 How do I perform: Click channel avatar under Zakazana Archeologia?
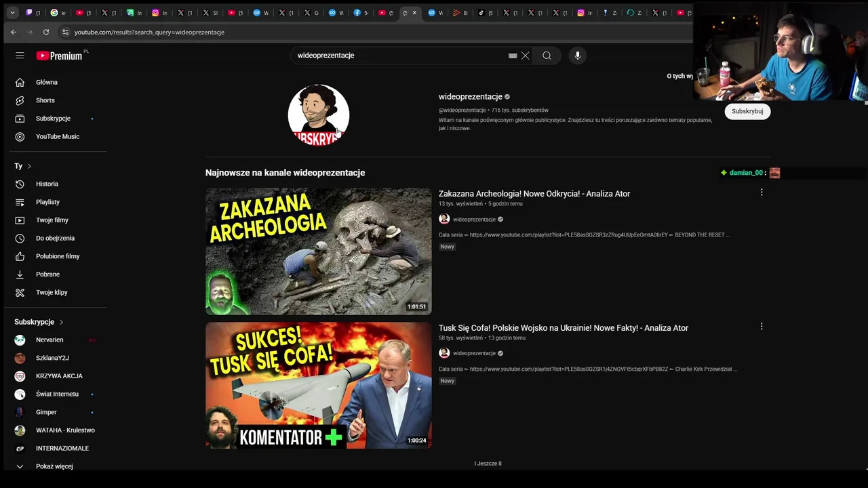[x=444, y=219]
